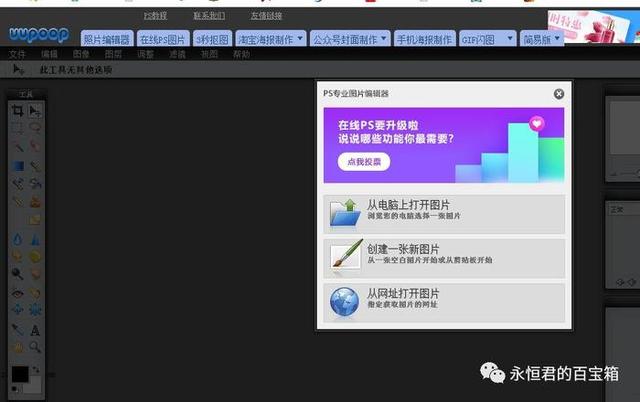This screenshot has height=402, width=640.
Task: Select the Magic Wand tool
Action: [x=17, y=147]
